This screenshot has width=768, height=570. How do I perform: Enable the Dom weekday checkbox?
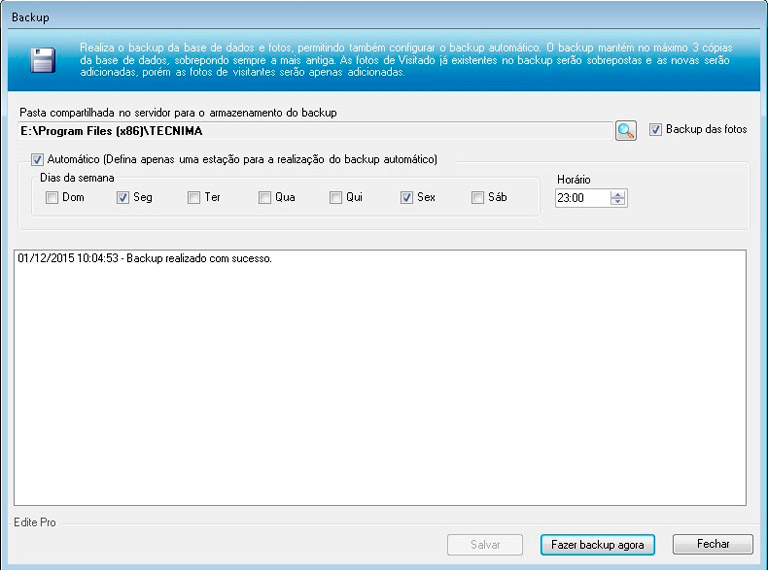point(51,198)
